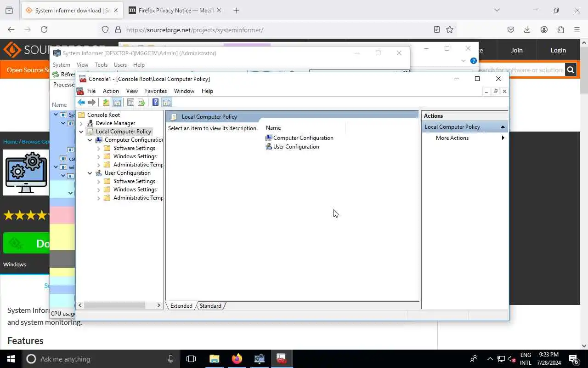Click the Save to Pocket icon

511,29
